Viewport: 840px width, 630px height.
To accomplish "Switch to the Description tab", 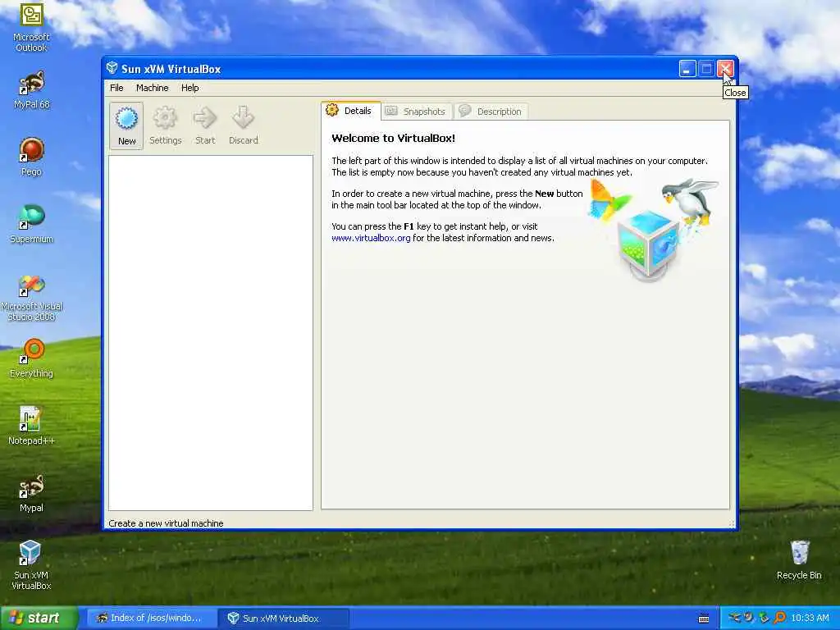I will click(491, 112).
